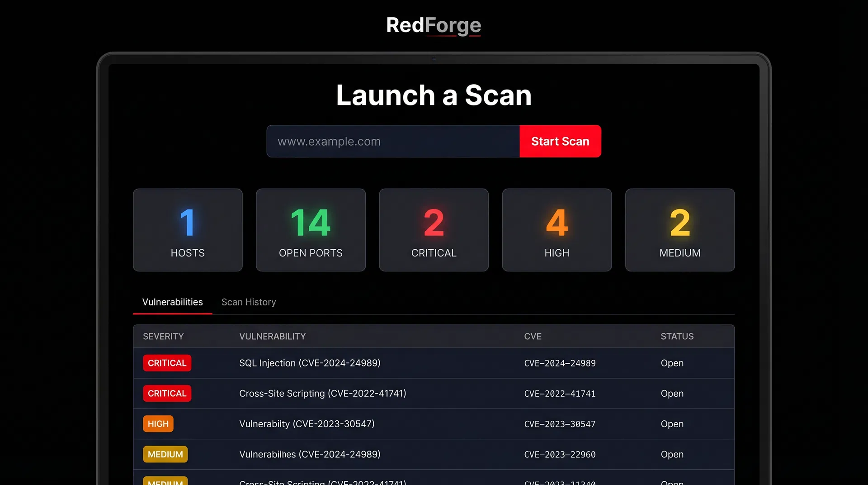Open the STATUS column sort options
Viewport: 868px width, 485px height.
(x=677, y=336)
